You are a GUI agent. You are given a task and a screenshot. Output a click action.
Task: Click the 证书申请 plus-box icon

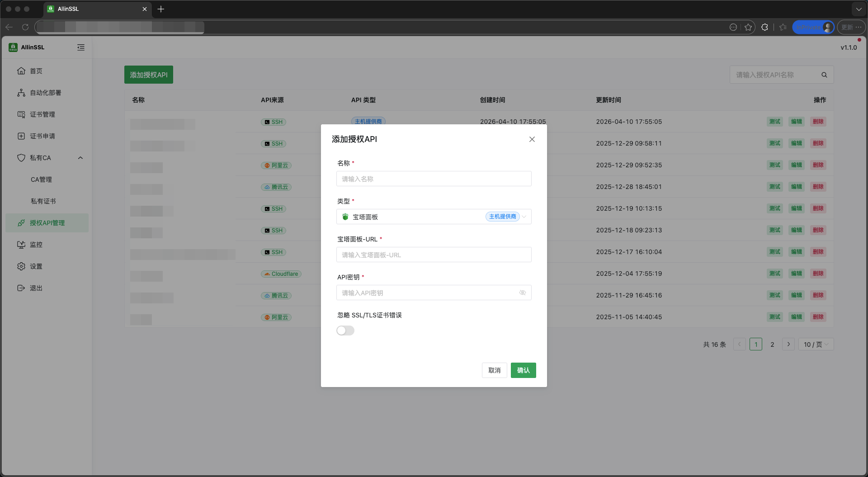(x=21, y=136)
